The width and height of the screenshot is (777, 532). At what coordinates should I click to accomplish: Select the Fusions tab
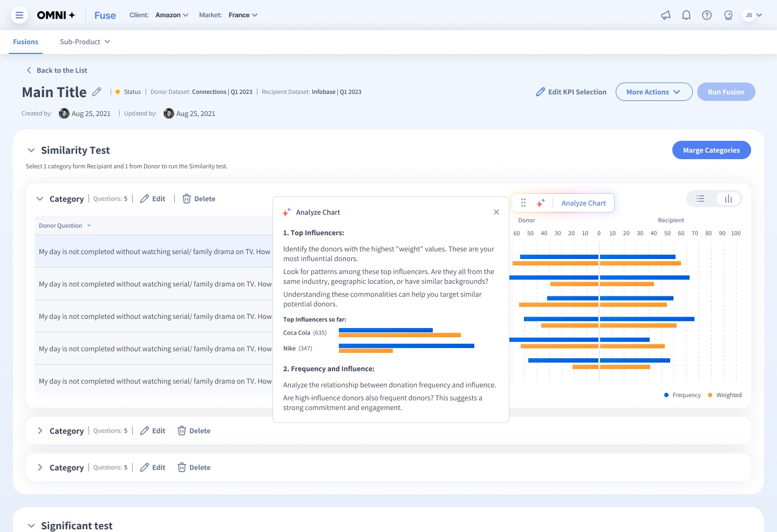[25, 42]
